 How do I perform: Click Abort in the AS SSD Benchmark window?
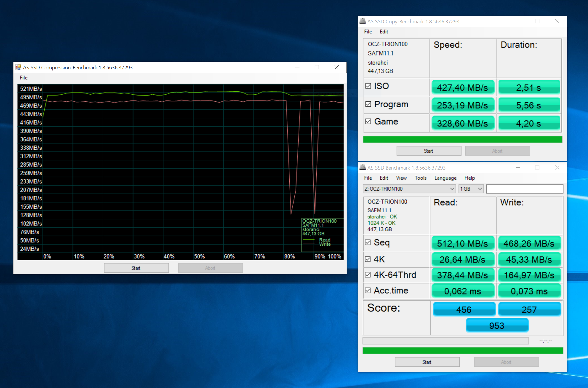pos(506,362)
